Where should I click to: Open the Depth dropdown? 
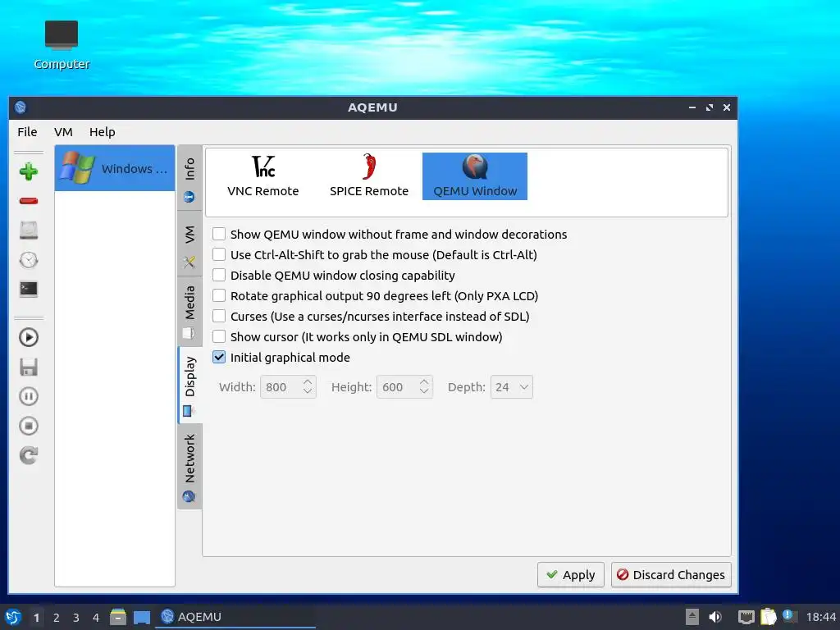click(512, 387)
